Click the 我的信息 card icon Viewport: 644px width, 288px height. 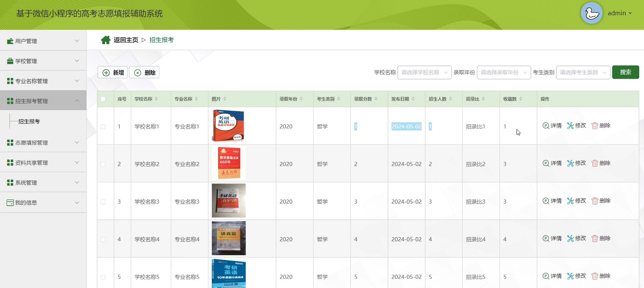coord(10,202)
